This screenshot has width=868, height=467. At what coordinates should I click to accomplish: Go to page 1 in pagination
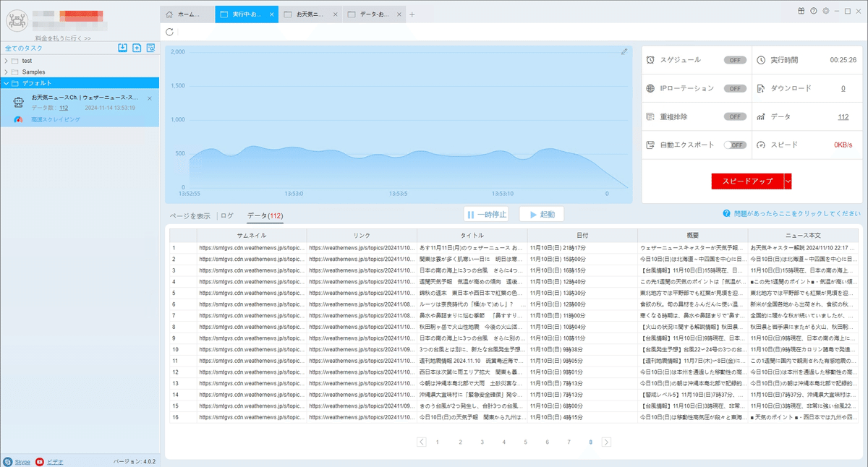click(x=437, y=442)
